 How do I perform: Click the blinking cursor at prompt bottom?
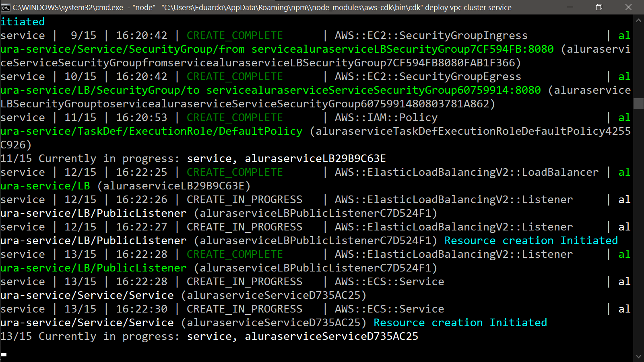[x=3, y=354]
